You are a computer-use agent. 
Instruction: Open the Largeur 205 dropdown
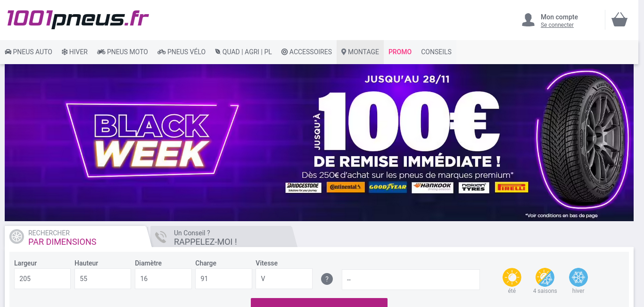click(x=42, y=279)
